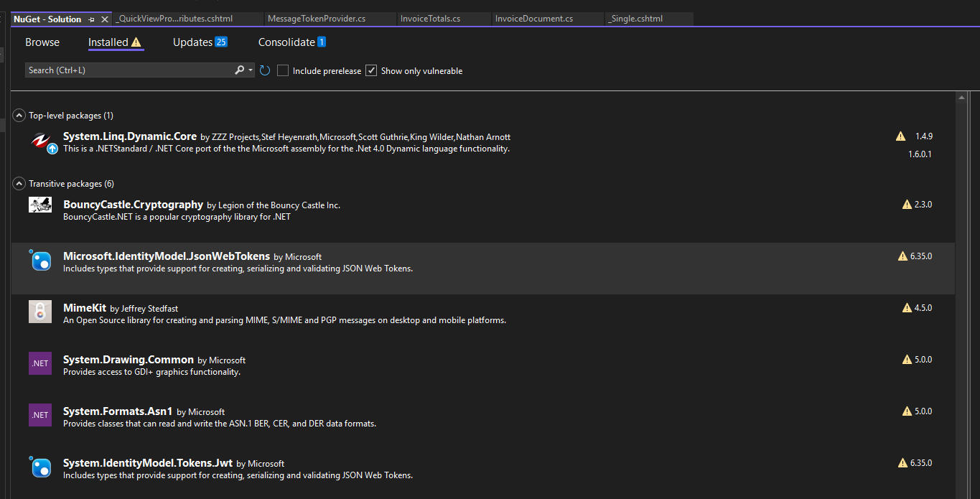980x499 pixels.
Task: Click the blue icon for System.IdentityModel.Tokens.Jwt
Action: (40, 467)
